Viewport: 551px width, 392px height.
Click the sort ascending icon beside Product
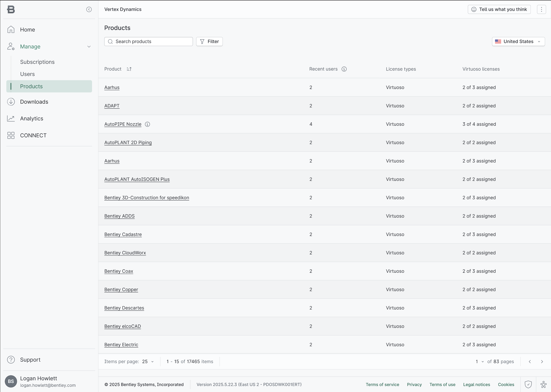(x=129, y=69)
